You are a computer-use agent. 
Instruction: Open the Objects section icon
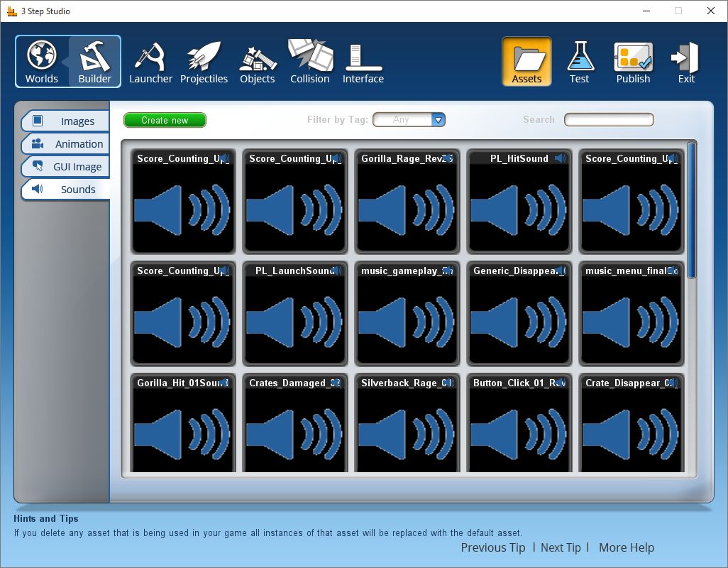point(258,58)
